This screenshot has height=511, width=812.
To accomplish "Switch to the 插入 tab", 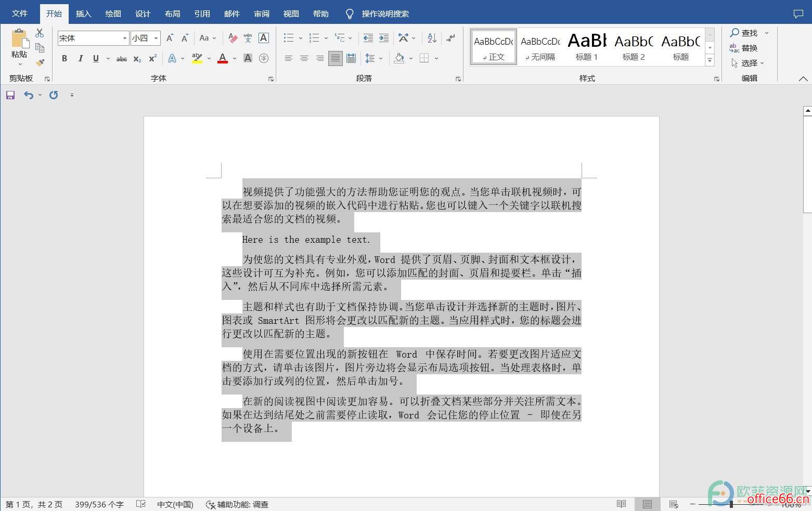I will (x=84, y=14).
